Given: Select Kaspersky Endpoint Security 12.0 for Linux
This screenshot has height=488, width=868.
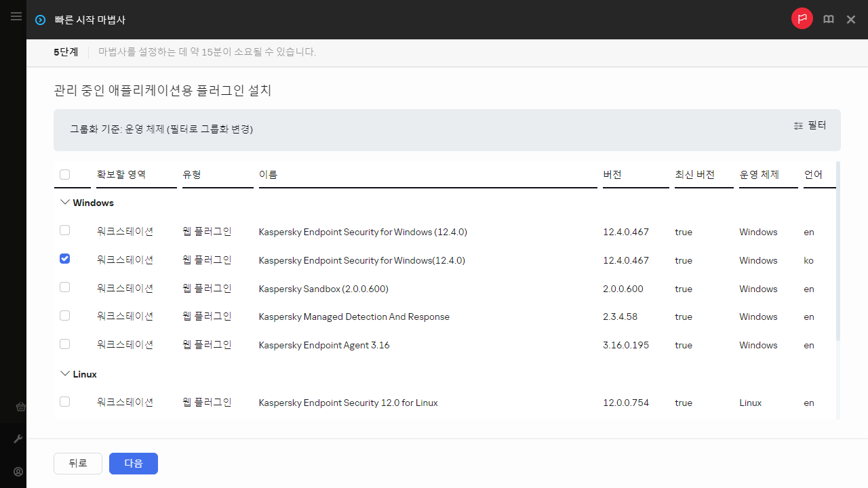Looking at the screenshot, I should click(64, 401).
